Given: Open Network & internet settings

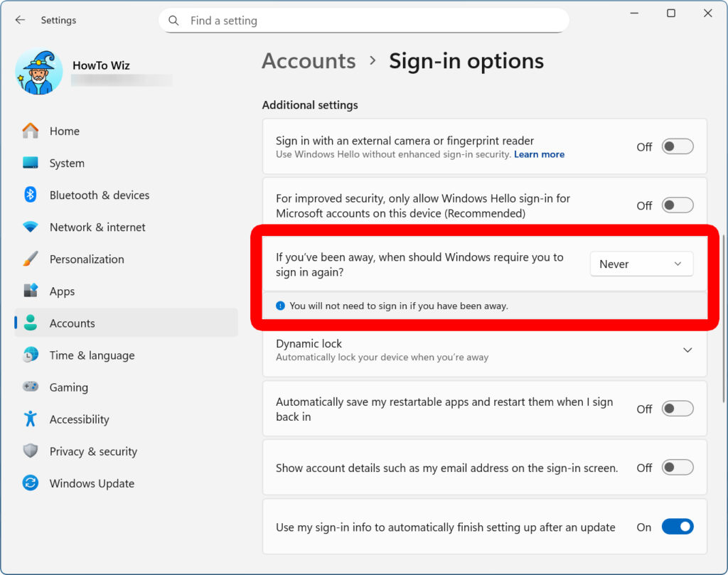Looking at the screenshot, I should (97, 227).
